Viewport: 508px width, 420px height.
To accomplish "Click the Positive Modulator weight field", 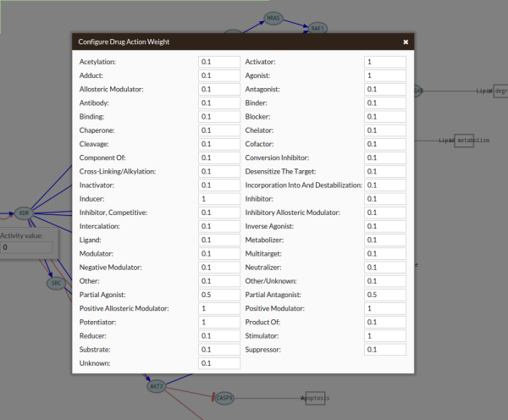I will point(385,308).
